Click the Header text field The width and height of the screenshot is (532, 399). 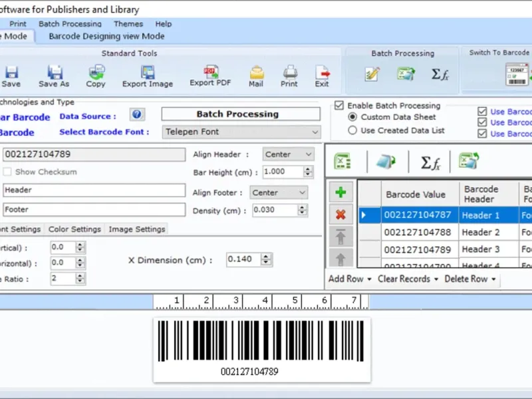pyautogui.click(x=94, y=190)
